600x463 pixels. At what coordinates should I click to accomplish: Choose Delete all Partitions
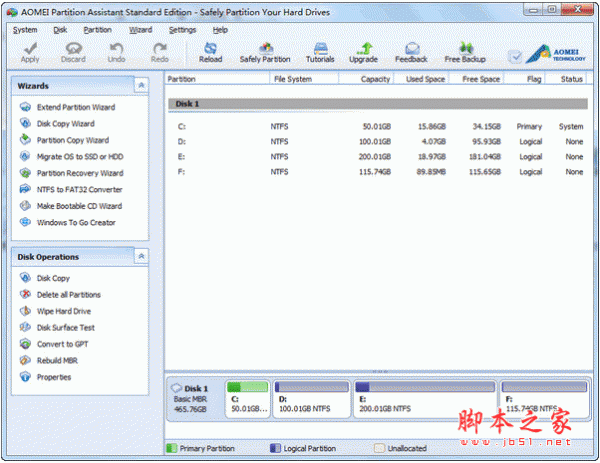point(69,295)
